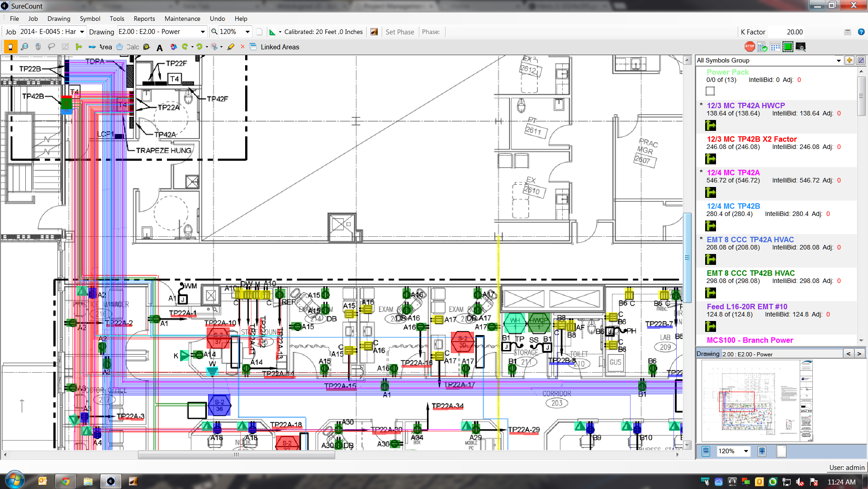Select the hand pan tool
Screen dimensions: 868x489
[x=10, y=47]
